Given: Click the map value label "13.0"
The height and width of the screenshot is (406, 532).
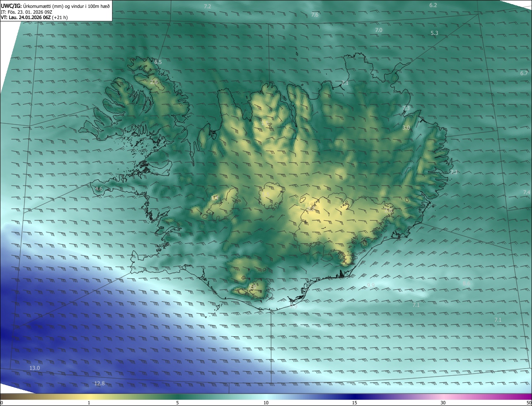Looking at the screenshot, I should pyautogui.click(x=34, y=368).
